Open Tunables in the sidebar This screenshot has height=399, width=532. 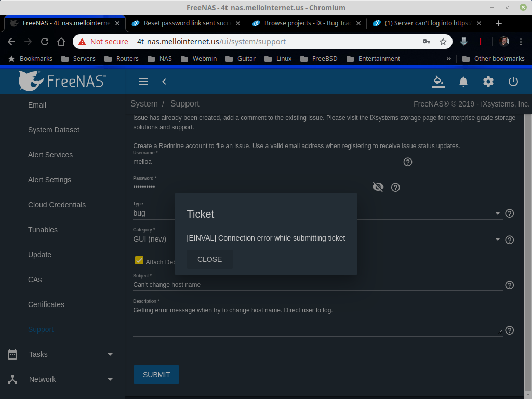43,230
